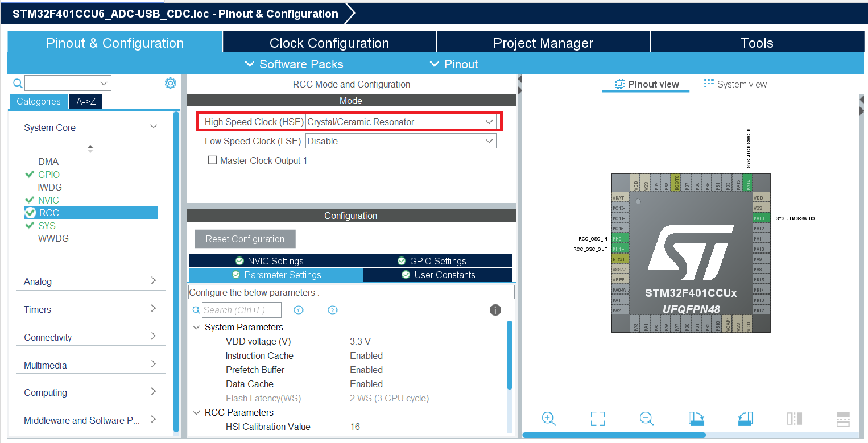Click the fit-to-view frame icon
Image resolution: width=868 pixels, height=443 pixels.
597,419
